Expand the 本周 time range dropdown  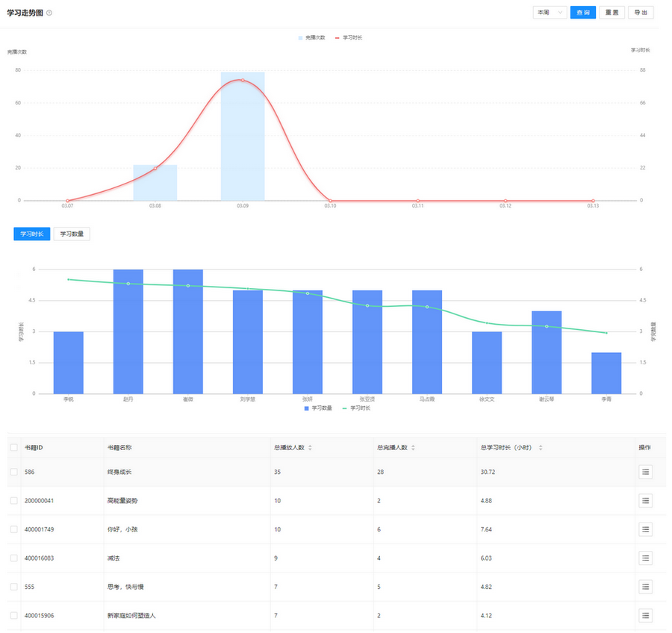point(549,13)
